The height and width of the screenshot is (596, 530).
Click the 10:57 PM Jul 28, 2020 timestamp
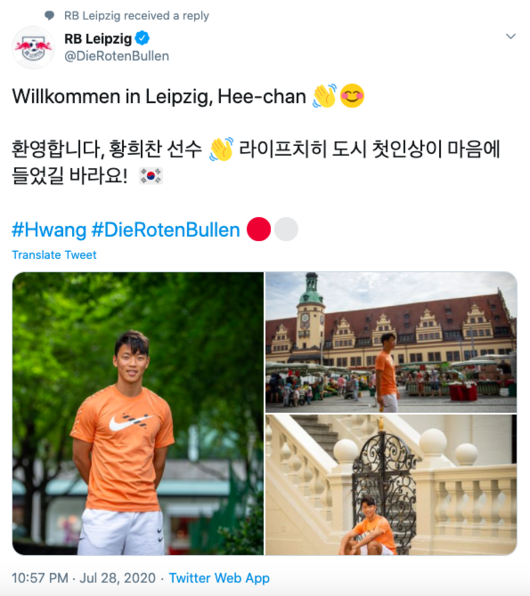tap(84, 578)
